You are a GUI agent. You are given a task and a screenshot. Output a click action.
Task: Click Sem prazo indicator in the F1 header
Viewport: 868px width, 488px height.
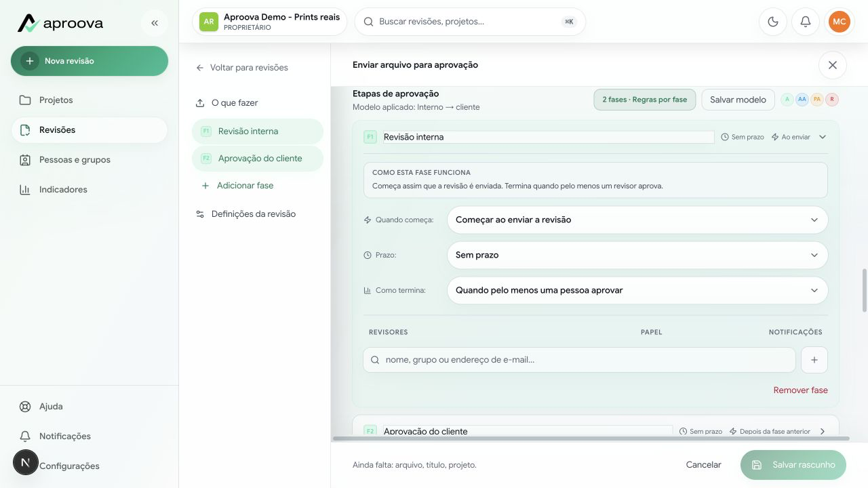pyautogui.click(x=743, y=137)
